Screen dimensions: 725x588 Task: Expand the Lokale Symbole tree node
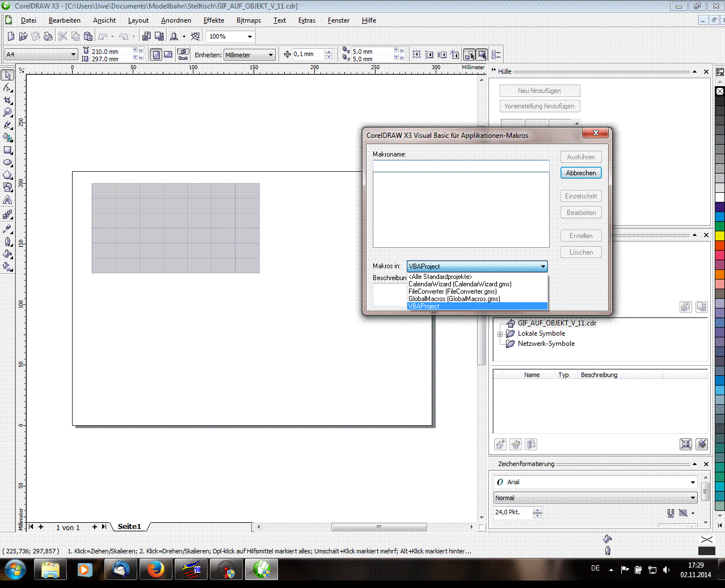pyautogui.click(x=500, y=334)
